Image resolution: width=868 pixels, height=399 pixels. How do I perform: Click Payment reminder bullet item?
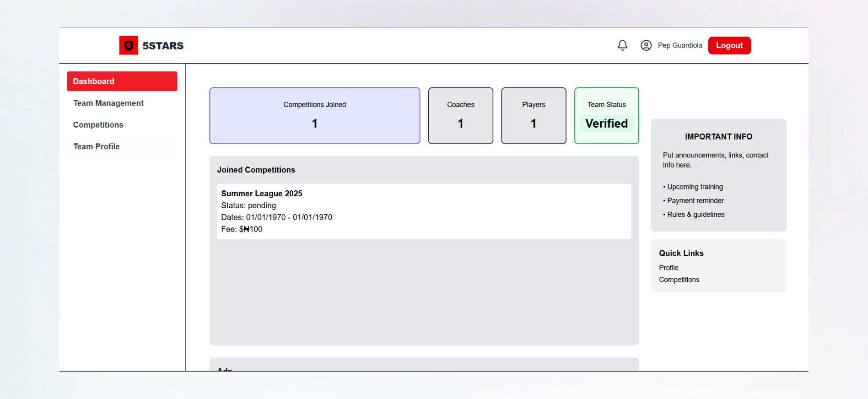point(695,200)
